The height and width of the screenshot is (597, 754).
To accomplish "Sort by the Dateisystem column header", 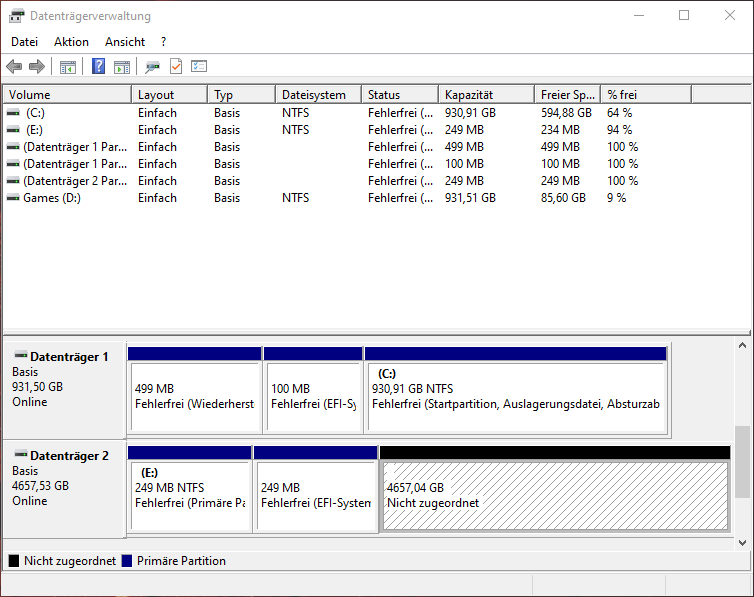I will pos(319,95).
